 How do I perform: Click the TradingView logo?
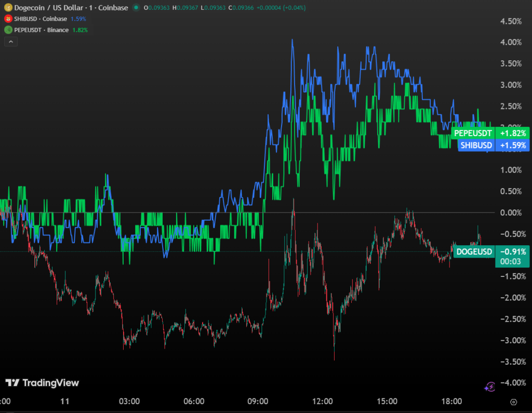42,383
